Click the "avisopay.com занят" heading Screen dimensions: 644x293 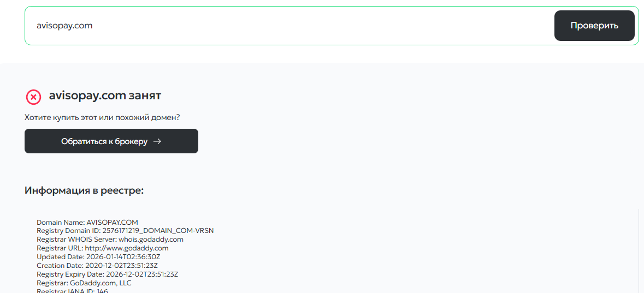[x=105, y=96]
